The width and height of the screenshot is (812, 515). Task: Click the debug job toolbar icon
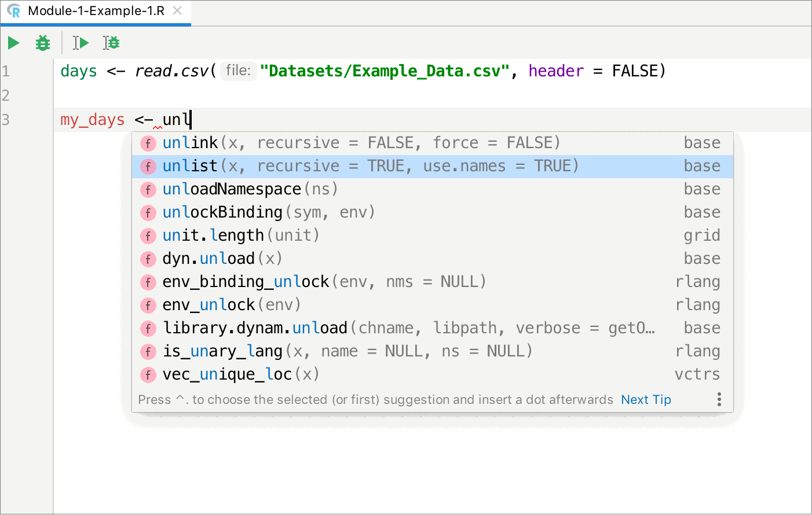pyautogui.click(x=111, y=42)
